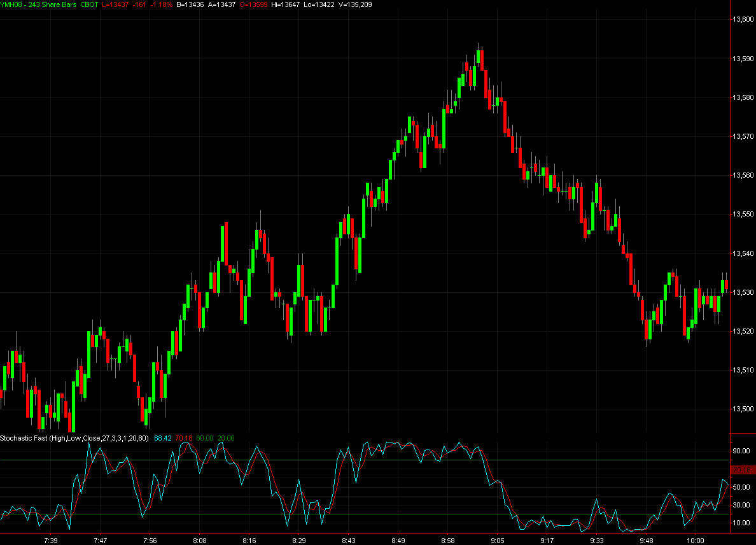The height and width of the screenshot is (545, 756).
Task: Open the Stochastic Fast study label
Action: click(x=74, y=439)
